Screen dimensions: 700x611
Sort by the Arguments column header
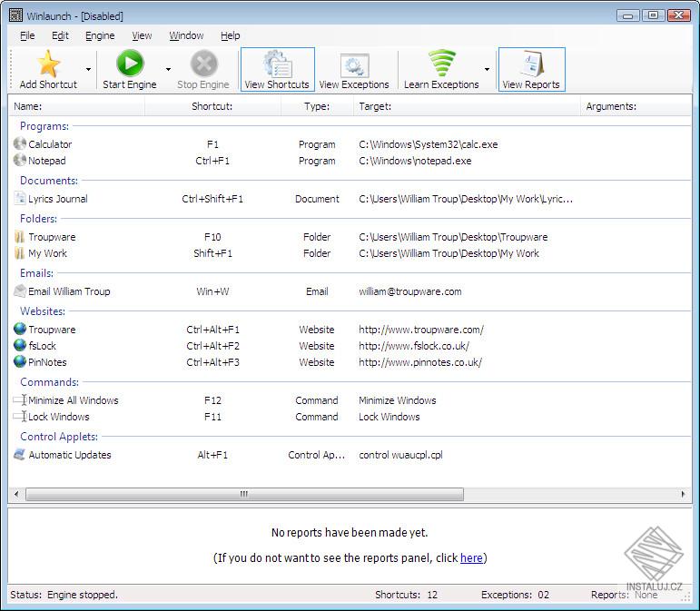click(636, 106)
